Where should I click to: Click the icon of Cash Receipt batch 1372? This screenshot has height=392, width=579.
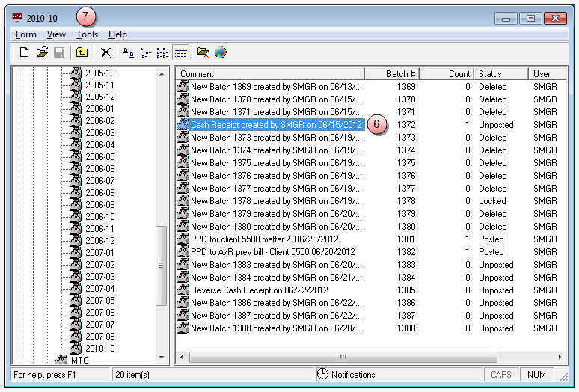click(183, 125)
